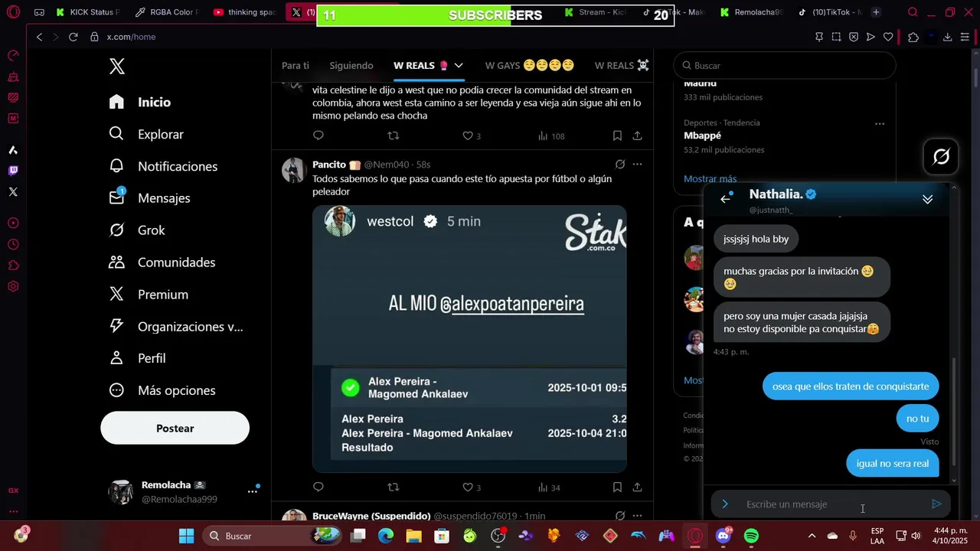Open Spotify from taskbar
The image size is (980, 551).
751,536
